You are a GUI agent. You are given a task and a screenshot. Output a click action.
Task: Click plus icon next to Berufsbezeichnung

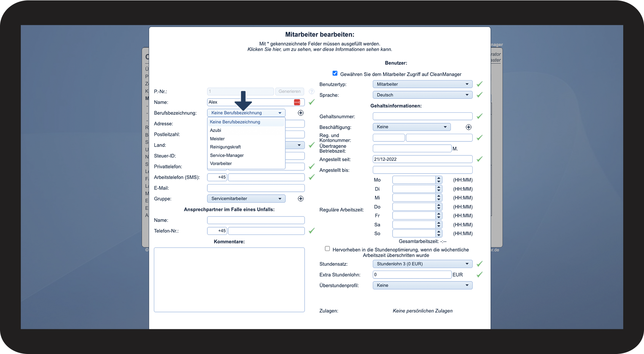point(301,113)
